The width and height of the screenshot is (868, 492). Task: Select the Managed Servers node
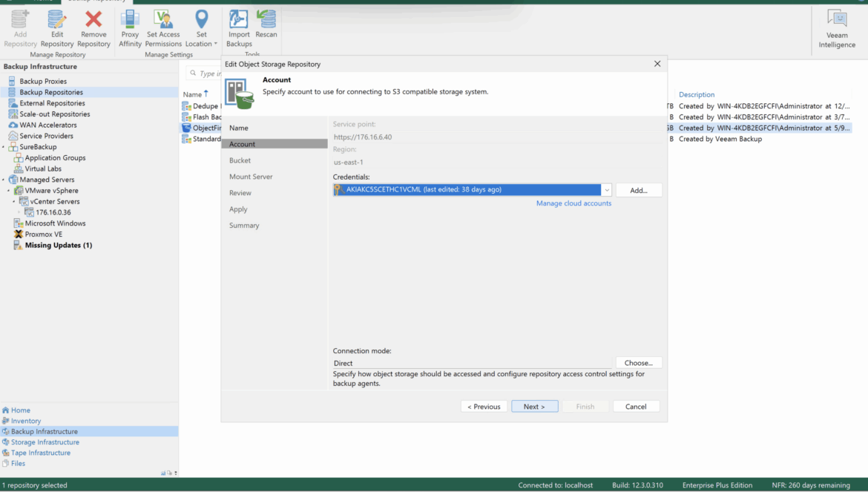(47, 180)
